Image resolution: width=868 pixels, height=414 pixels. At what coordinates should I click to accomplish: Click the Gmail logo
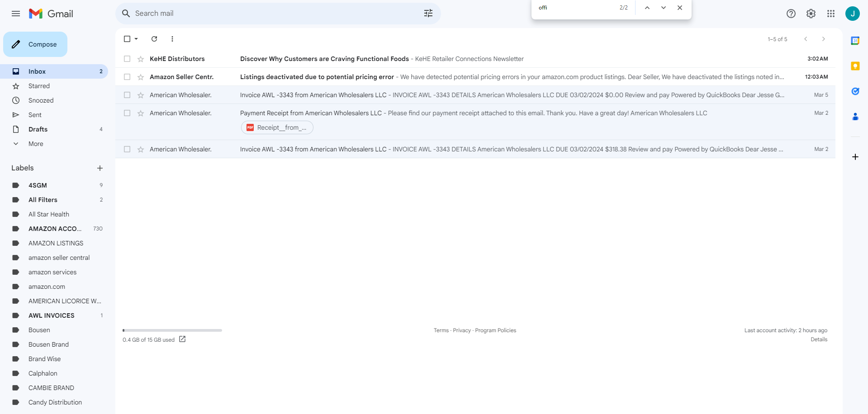point(51,14)
